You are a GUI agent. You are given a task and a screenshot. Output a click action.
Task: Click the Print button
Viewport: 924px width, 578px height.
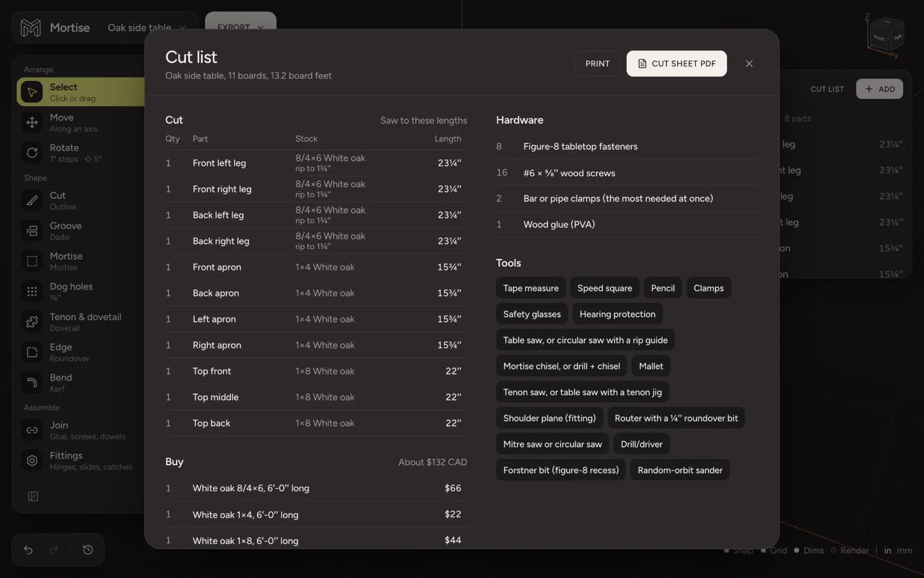[x=597, y=64]
